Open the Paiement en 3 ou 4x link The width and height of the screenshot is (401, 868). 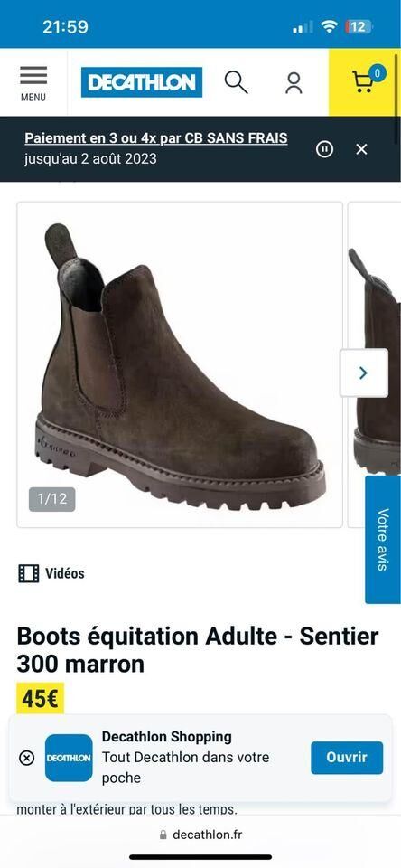pos(156,138)
